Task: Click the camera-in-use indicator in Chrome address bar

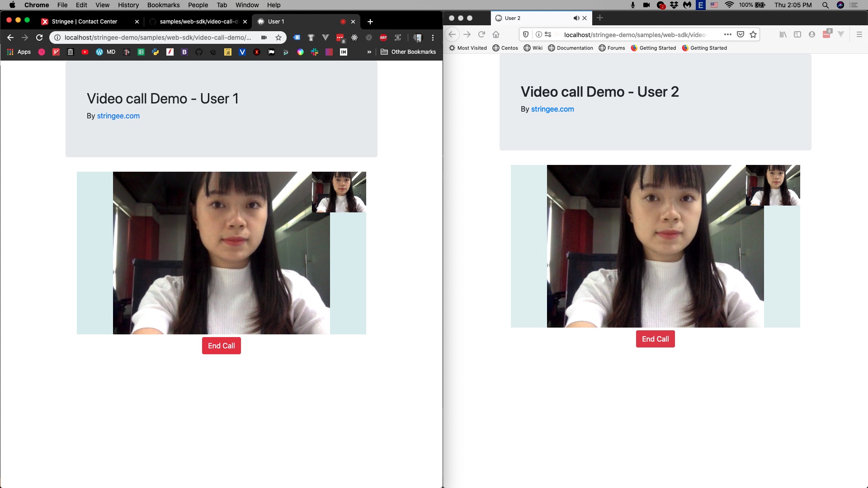Action: [x=264, y=38]
